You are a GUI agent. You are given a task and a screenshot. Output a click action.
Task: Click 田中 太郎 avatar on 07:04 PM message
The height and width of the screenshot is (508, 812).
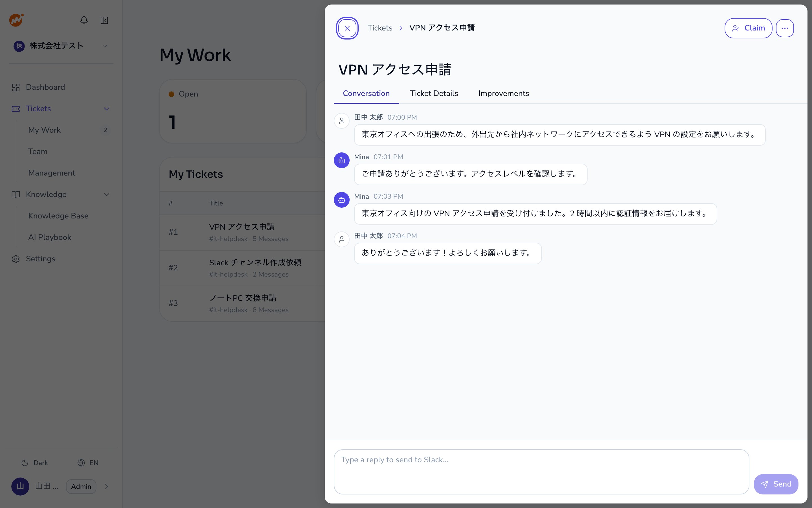point(342,239)
